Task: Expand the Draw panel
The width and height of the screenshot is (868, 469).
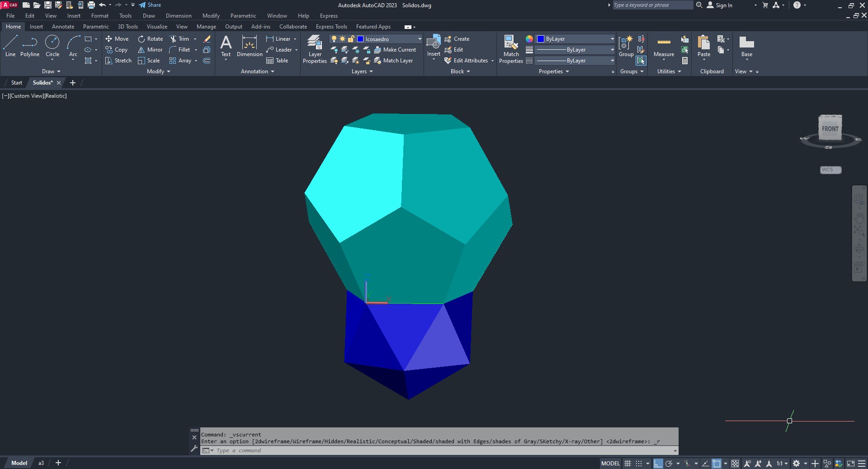Action: point(51,71)
